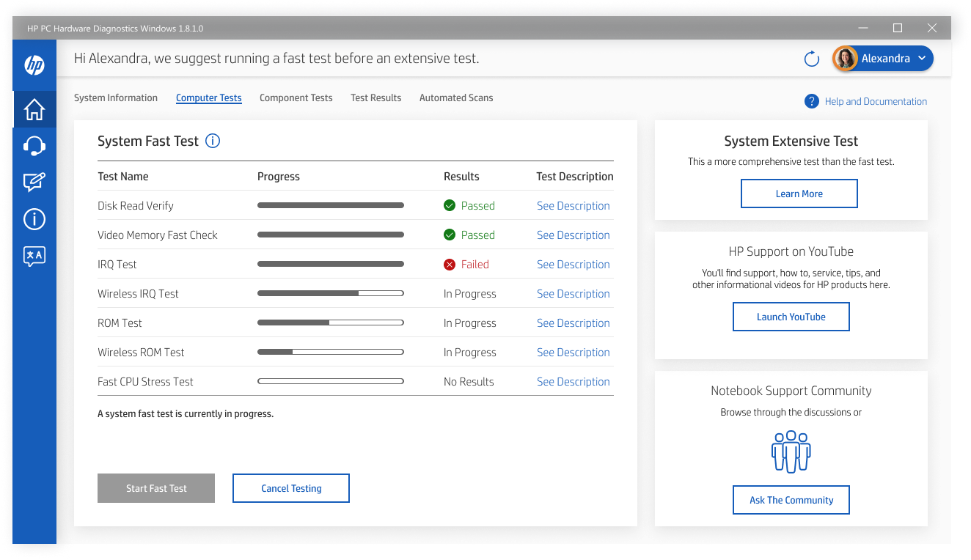Click 'A system fast test is currently in progress' message
Screen dimensions: 971x560
pos(186,414)
